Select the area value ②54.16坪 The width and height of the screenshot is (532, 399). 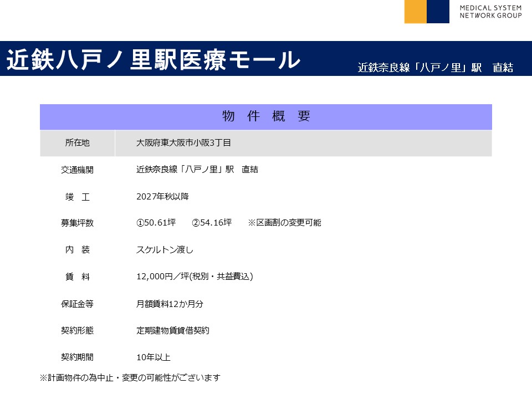coord(212,223)
